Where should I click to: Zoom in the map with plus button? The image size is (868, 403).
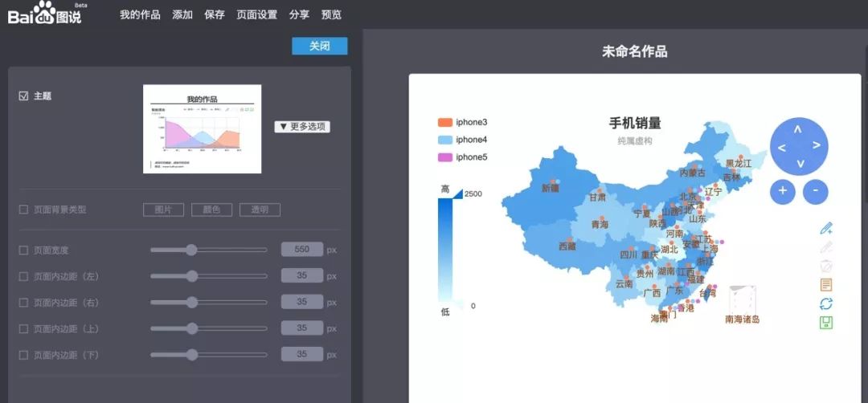[x=782, y=191]
